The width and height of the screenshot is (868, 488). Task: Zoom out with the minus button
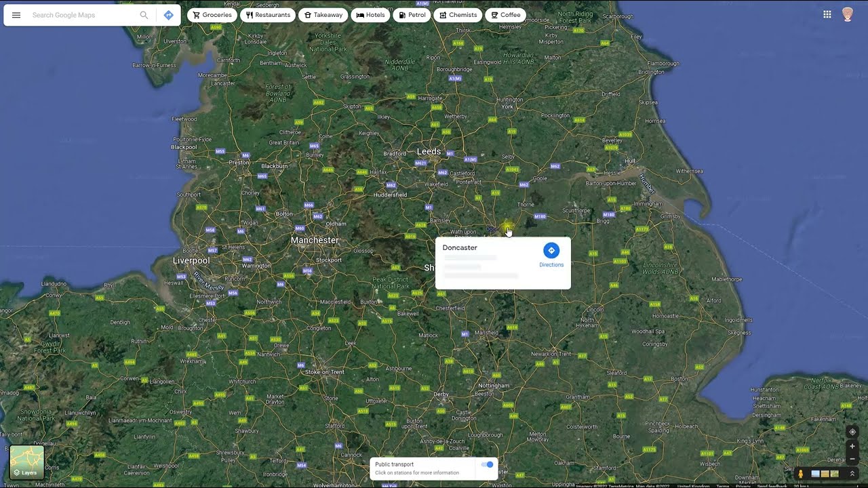click(x=852, y=459)
